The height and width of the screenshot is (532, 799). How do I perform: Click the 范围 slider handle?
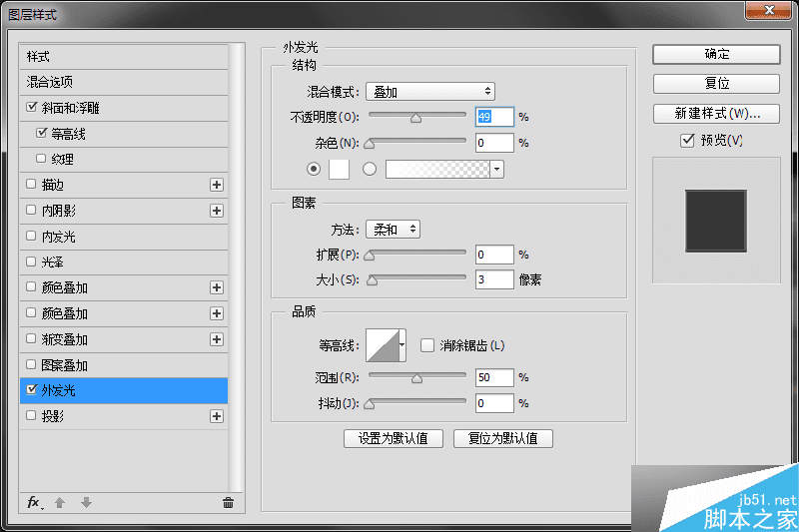coord(416,377)
